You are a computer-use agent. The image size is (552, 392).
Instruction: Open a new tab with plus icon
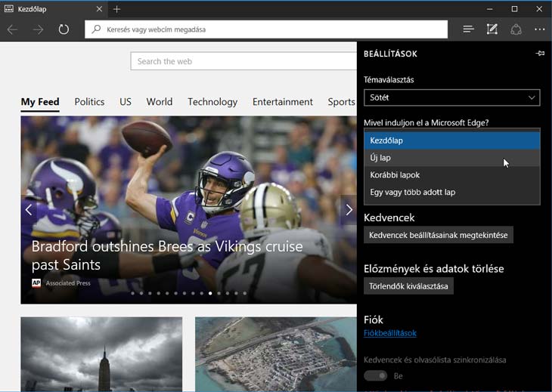click(116, 9)
